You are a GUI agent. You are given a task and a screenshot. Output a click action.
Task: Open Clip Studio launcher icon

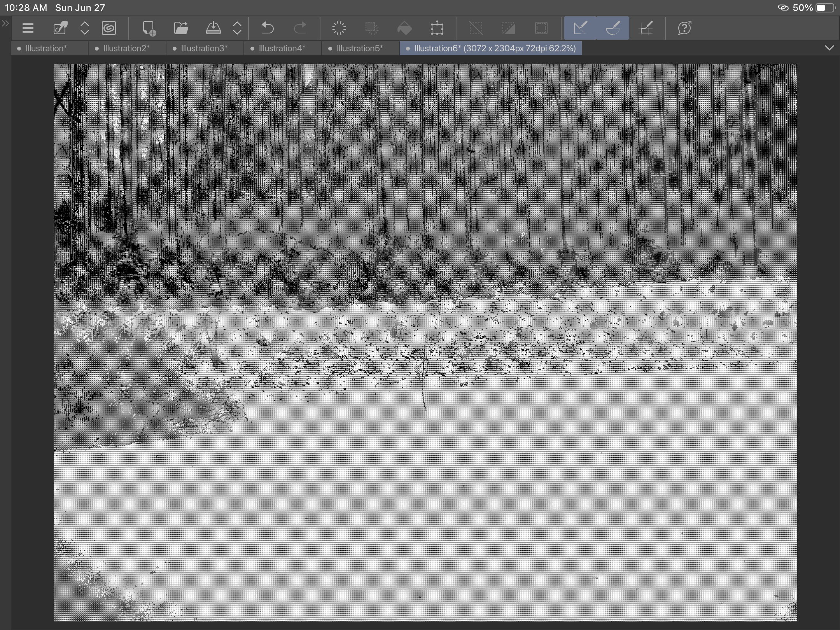[60, 28]
